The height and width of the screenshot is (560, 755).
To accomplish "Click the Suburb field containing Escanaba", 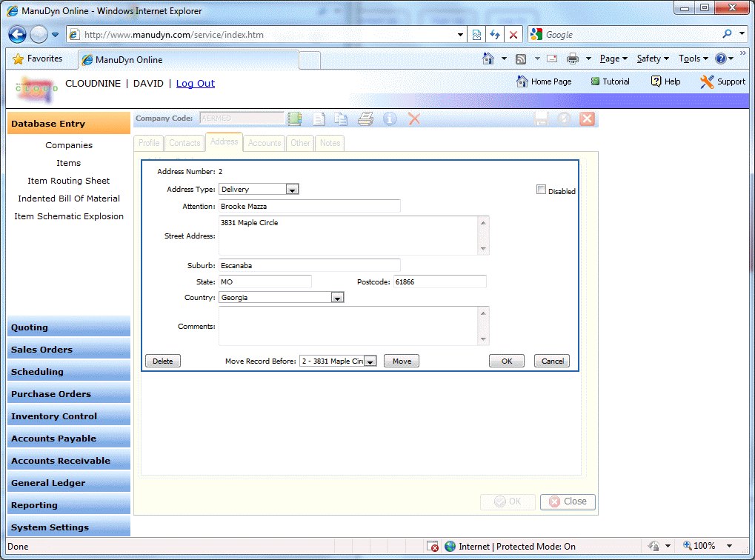I will pyautogui.click(x=309, y=265).
